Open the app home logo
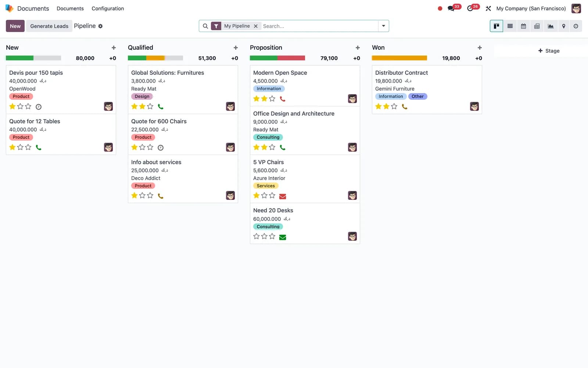588x368 pixels. click(x=10, y=8)
